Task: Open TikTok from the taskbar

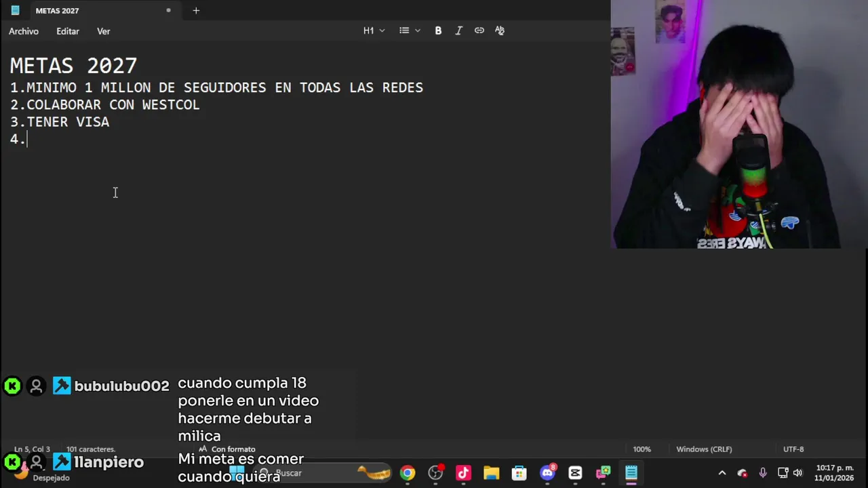Action: click(x=463, y=473)
